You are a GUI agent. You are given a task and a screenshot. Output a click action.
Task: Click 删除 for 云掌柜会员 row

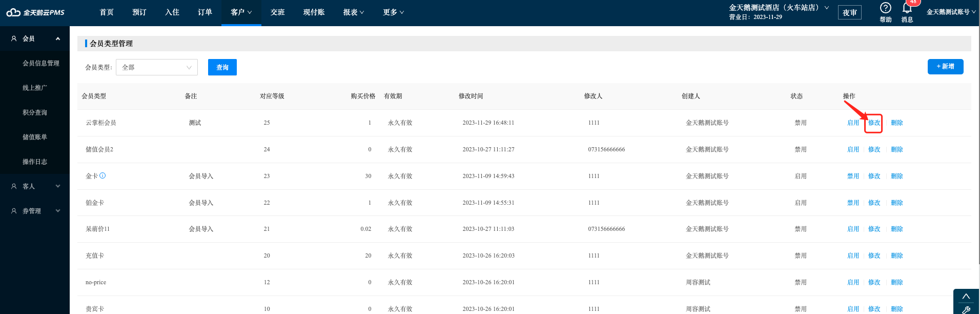click(896, 123)
